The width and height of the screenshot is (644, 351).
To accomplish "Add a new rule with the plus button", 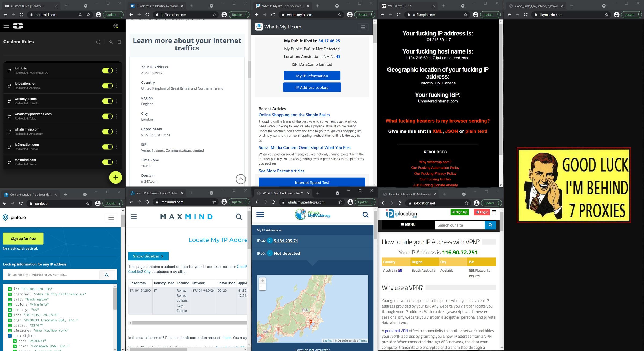I will coord(115,177).
